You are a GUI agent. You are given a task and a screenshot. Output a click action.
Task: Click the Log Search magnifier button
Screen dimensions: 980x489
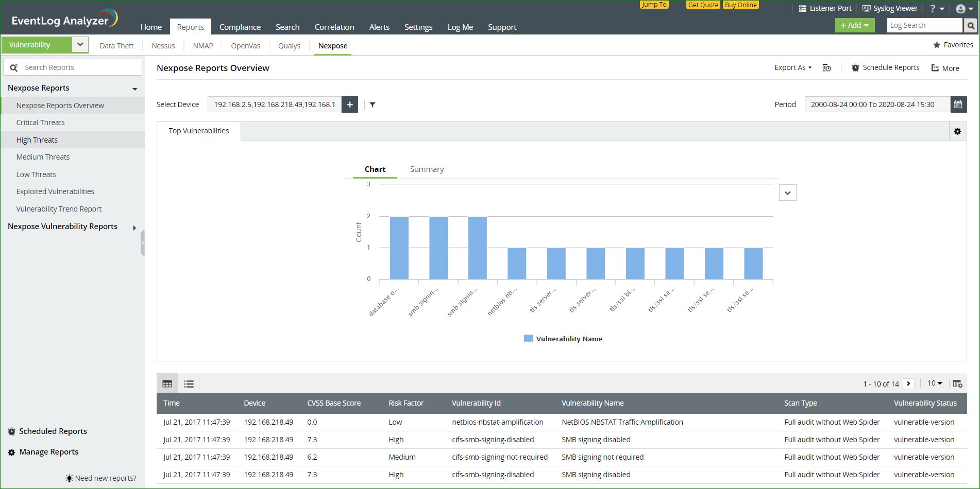click(x=971, y=25)
